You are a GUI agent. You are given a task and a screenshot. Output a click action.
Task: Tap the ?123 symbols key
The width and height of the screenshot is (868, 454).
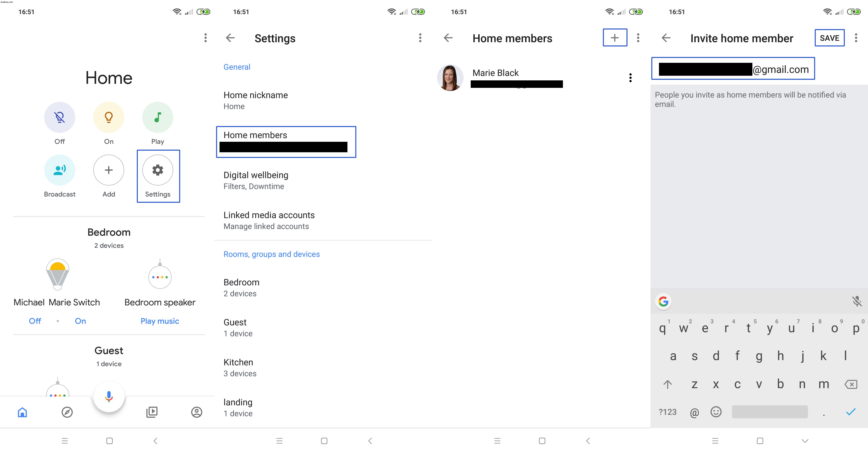click(667, 412)
